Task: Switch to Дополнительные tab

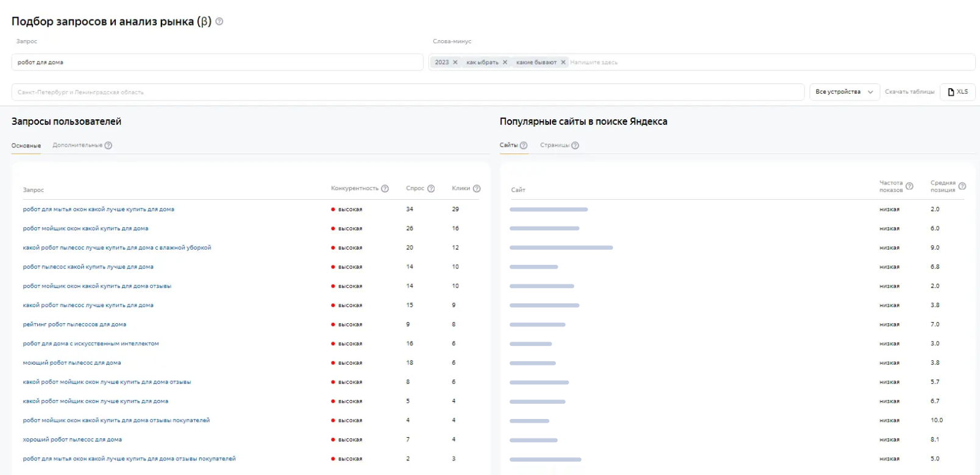Action: pos(77,146)
